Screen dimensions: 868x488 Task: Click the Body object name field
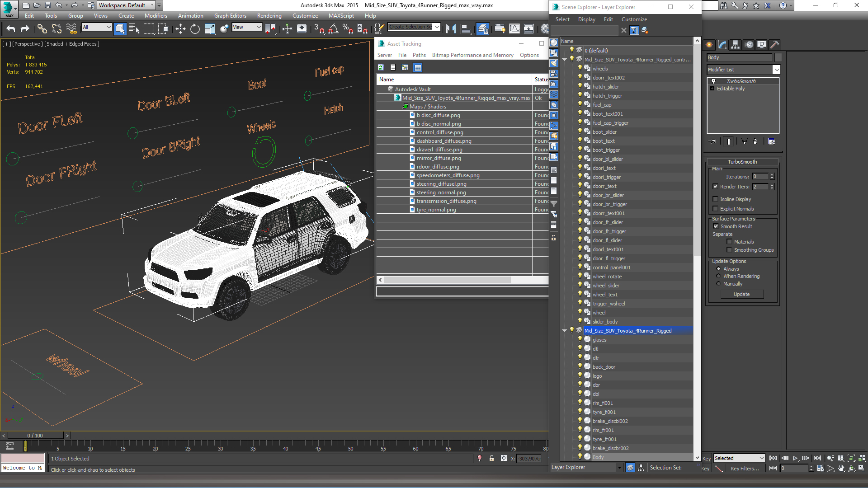(740, 57)
